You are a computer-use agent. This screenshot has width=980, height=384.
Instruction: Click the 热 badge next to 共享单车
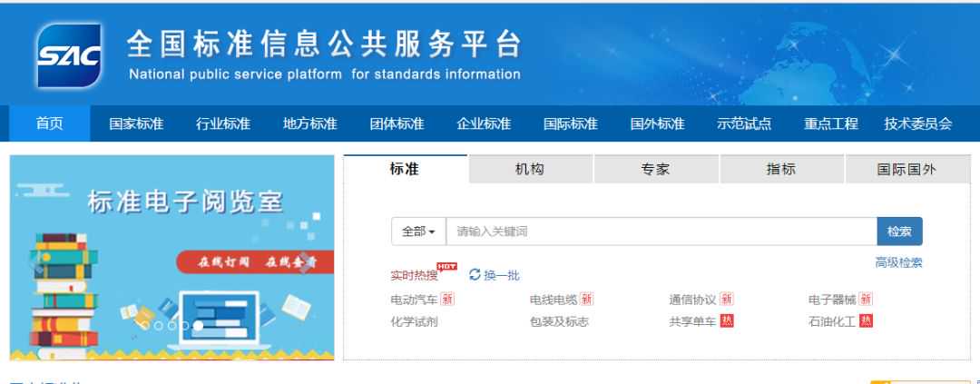click(726, 321)
